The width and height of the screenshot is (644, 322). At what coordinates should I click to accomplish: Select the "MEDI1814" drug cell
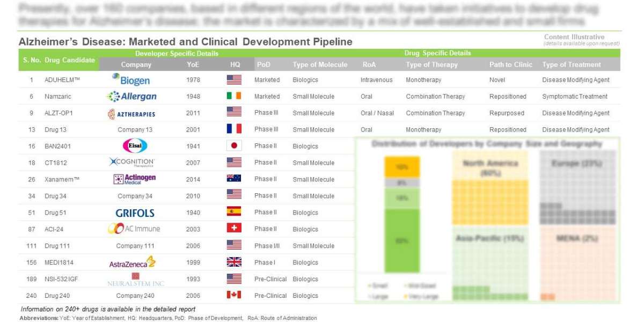point(59,263)
